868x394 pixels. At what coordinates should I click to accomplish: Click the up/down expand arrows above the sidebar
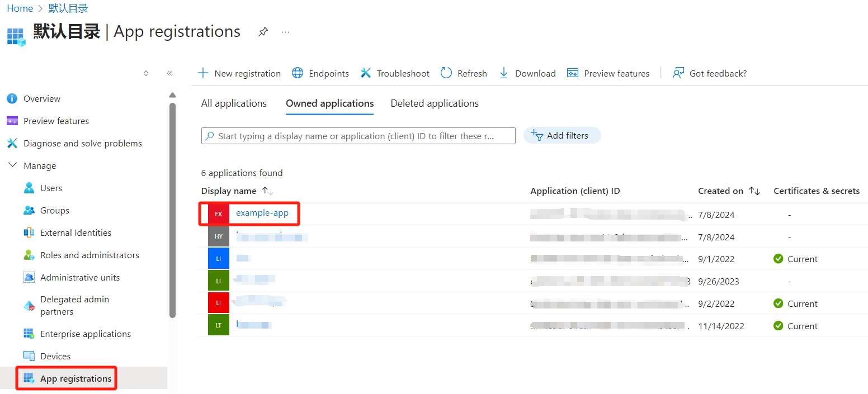[146, 73]
